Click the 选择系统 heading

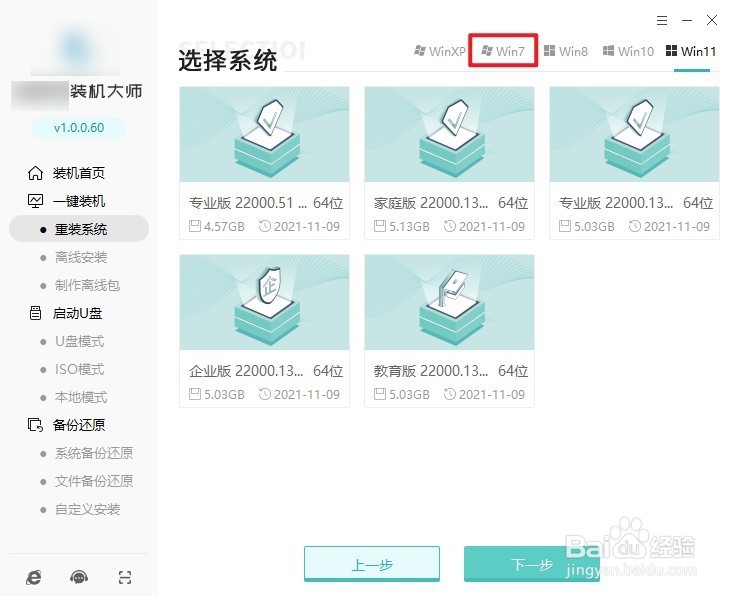pos(227,61)
